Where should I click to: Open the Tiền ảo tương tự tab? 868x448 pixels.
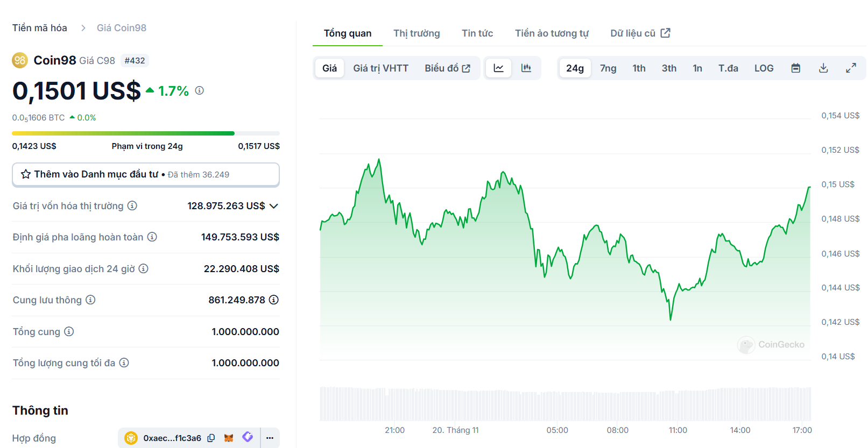pyautogui.click(x=552, y=33)
